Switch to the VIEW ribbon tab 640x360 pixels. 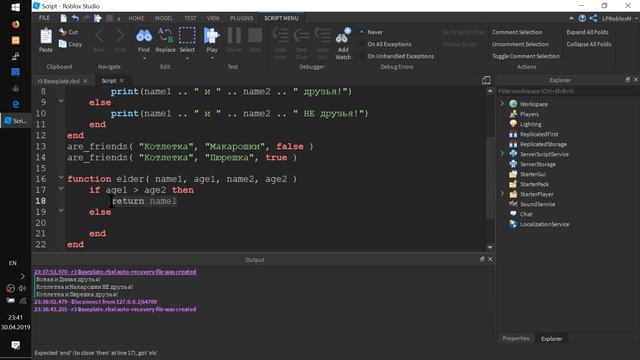pos(213,18)
